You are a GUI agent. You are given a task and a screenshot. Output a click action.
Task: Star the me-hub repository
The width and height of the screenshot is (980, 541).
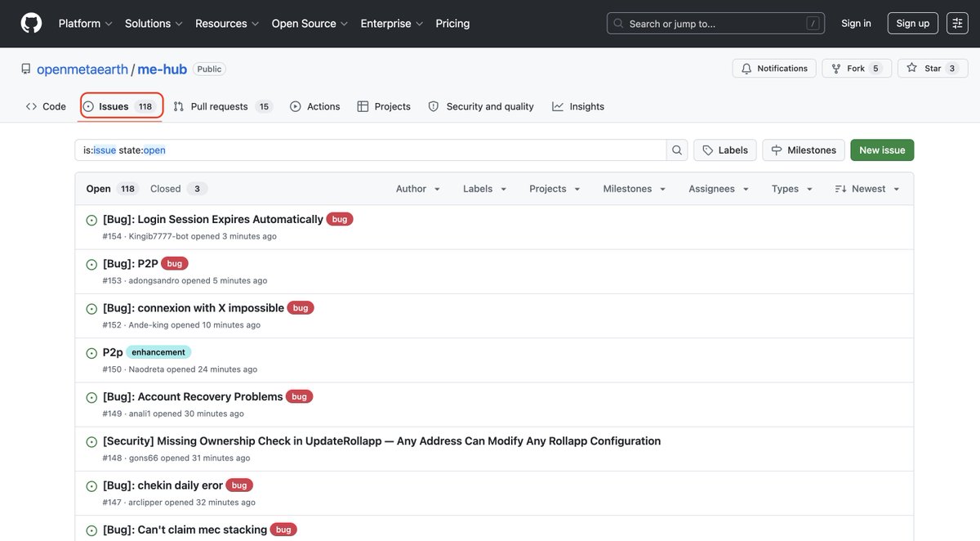(x=932, y=69)
